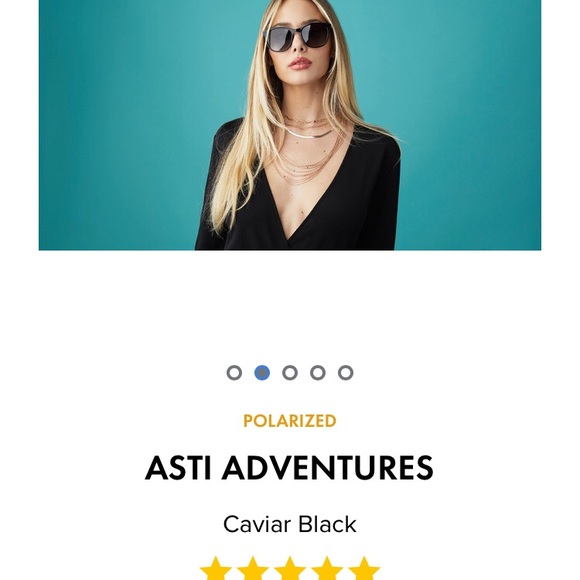This screenshot has height=580, width=580.
Task: Go to the last carousel slide dot
Action: pos(345,372)
